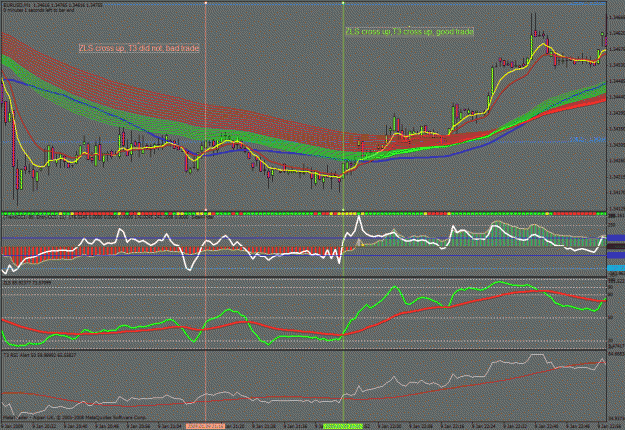
Task: Select the green date label on time axis
Action: 343,426
